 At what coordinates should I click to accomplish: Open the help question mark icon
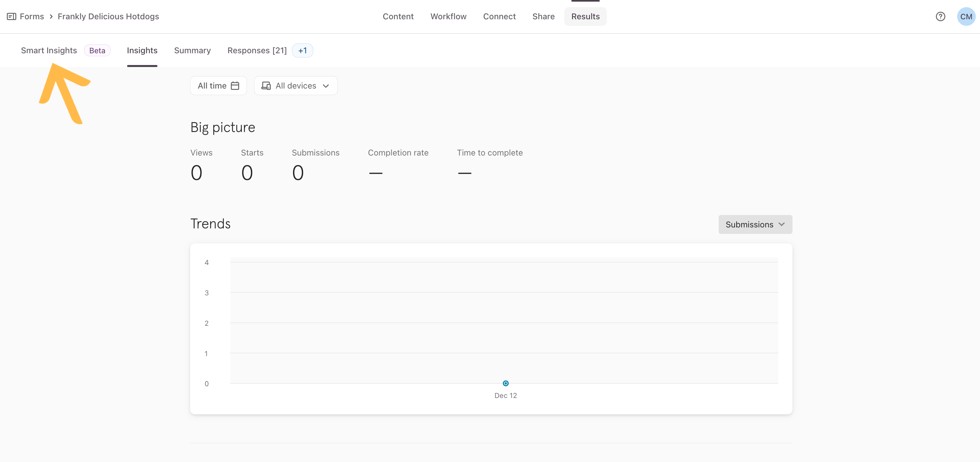(x=940, y=16)
